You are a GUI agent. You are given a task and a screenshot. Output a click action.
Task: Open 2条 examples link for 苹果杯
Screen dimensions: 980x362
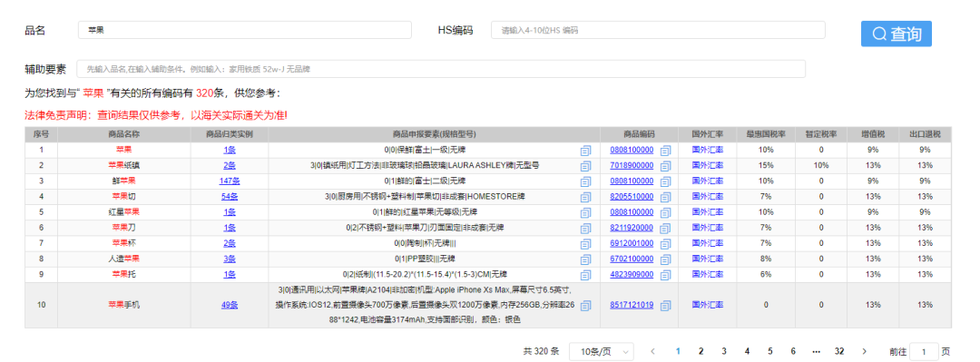(x=230, y=243)
